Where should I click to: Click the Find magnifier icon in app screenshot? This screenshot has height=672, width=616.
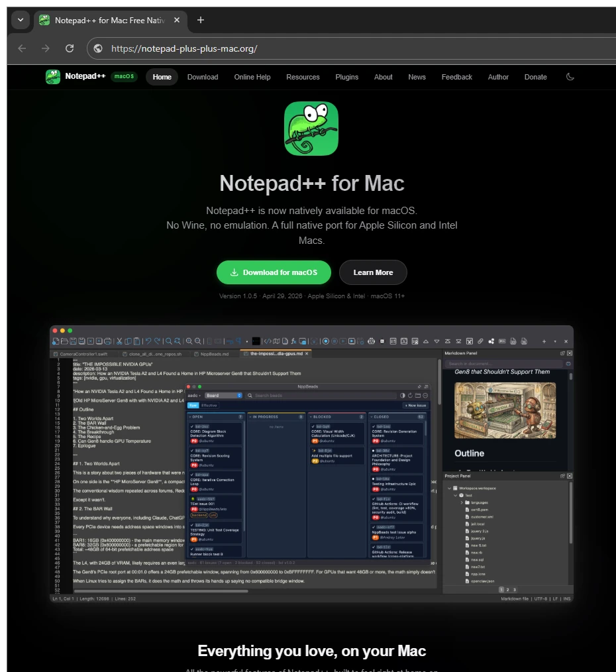pyautogui.click(x=169, y=341)
